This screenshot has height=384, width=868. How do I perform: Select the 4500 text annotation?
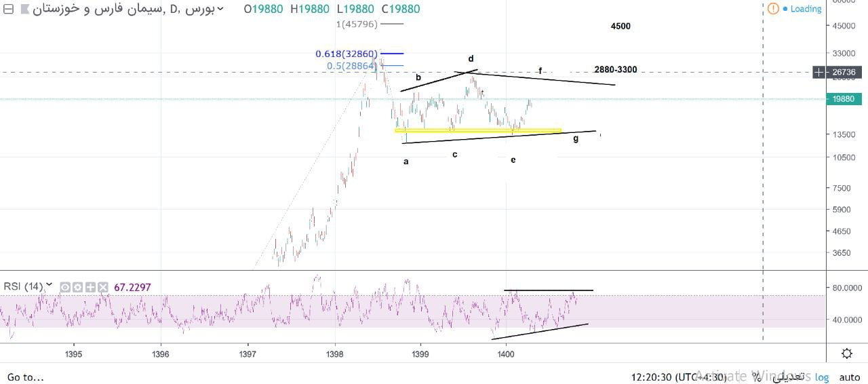[620, 26]
